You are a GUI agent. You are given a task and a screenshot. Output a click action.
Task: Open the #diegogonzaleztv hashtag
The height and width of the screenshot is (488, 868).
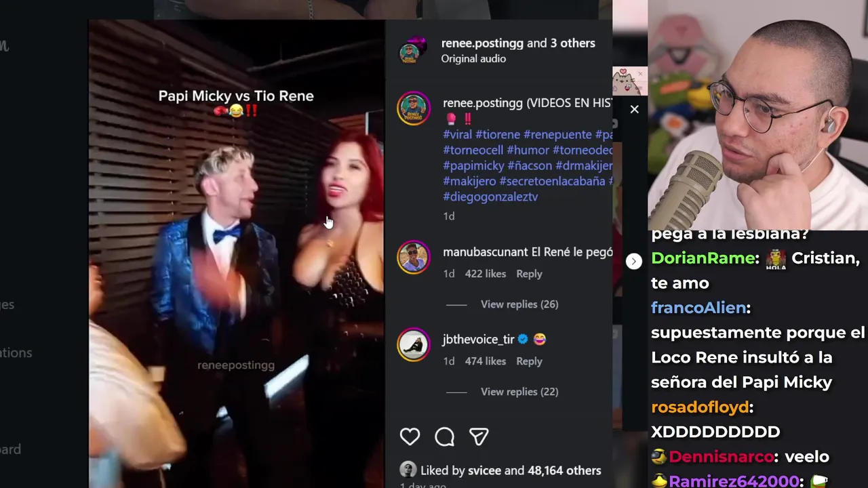[490, 197]
